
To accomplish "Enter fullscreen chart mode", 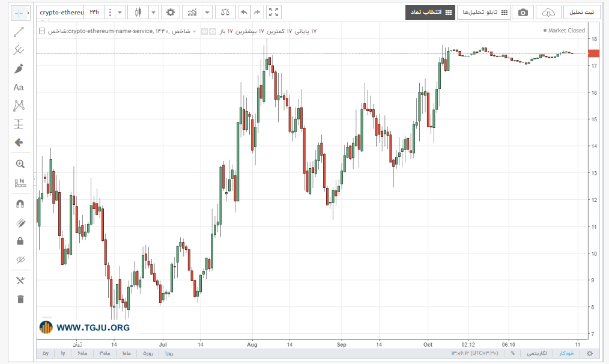I will pos(274,13).
